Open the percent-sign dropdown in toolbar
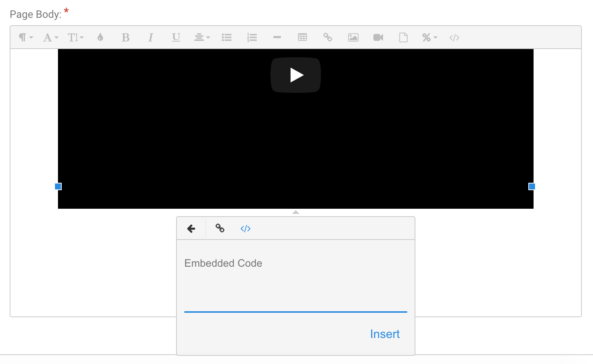Viewport: 593px width, 364px height. coord(430,38)
